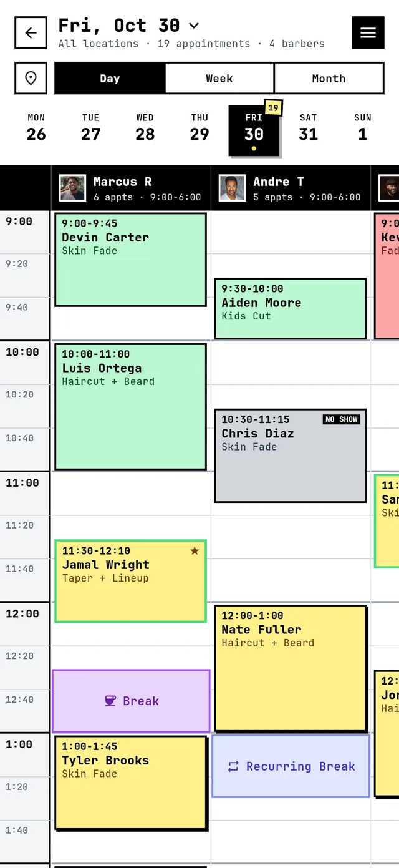Switch to Month view
The height and width of the screenshot is (868, 399).
click(x=329, y=78)
